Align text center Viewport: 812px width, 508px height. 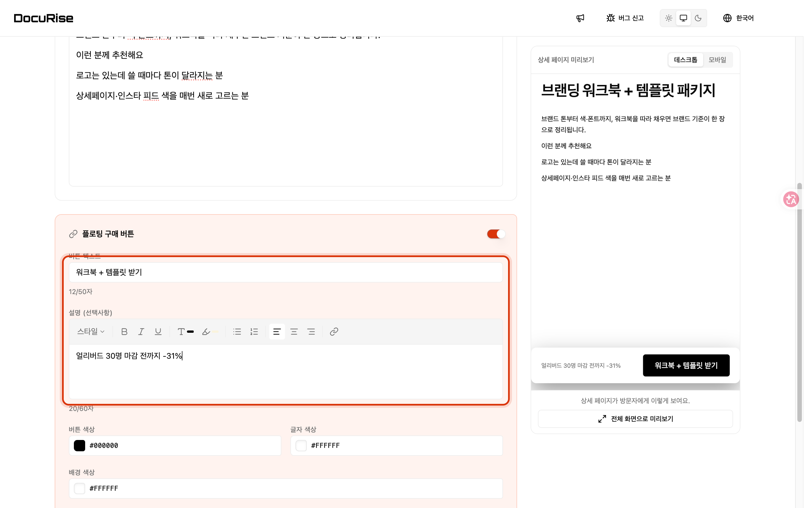tap(294, 332)
